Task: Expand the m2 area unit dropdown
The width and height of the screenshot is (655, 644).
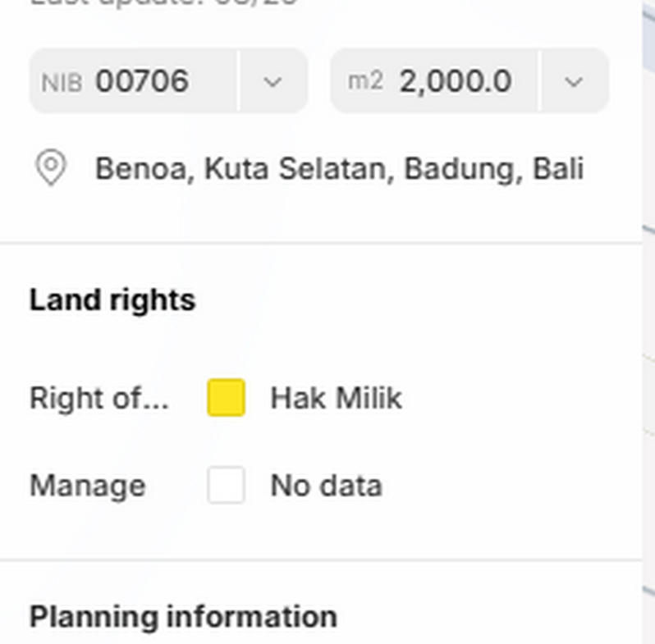Action: [x=574, y=81]
